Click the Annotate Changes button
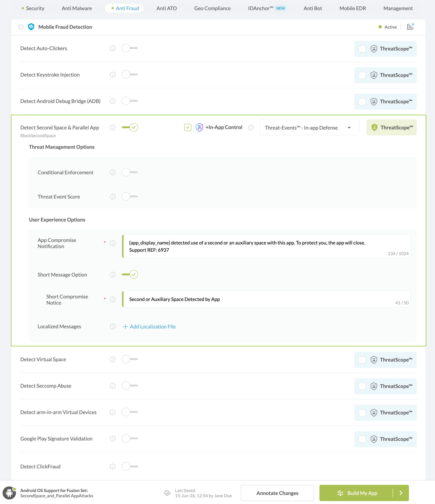The height and width of the screenshot is (504, 435). coord(277,493)
